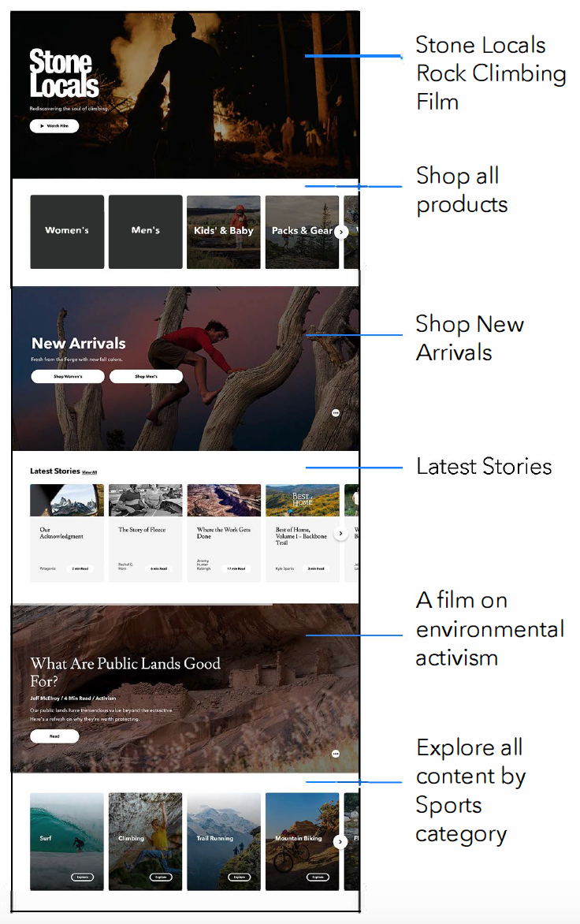Click Read button on Public Lands article

[x=54, y=736]
